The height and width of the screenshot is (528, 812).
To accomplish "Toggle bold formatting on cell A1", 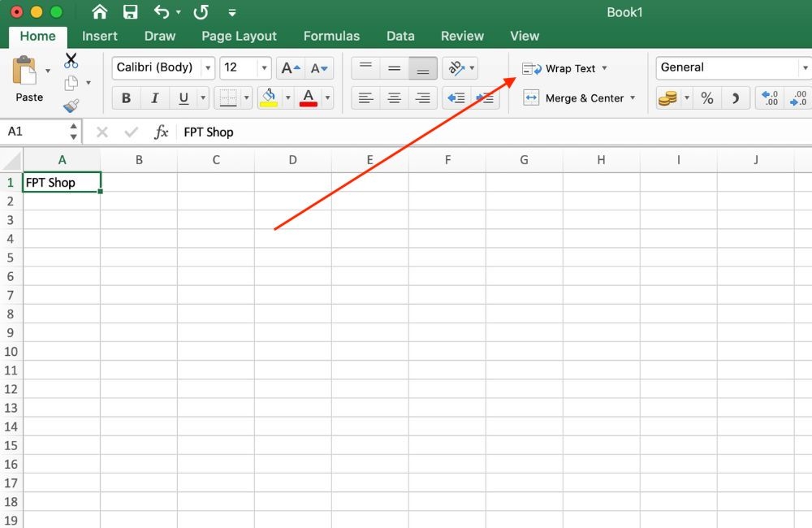I will point(126,97).
